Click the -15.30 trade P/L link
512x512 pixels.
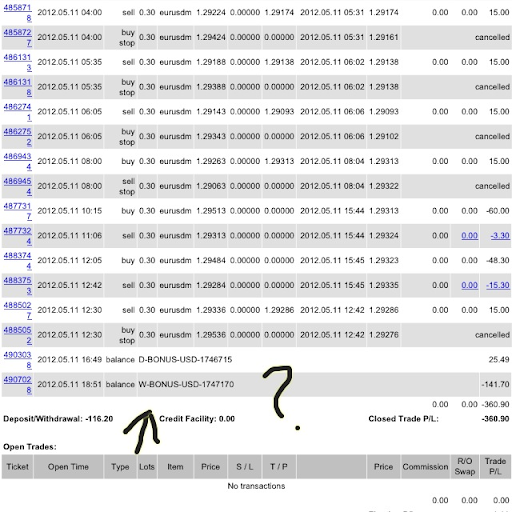(498, 285)
